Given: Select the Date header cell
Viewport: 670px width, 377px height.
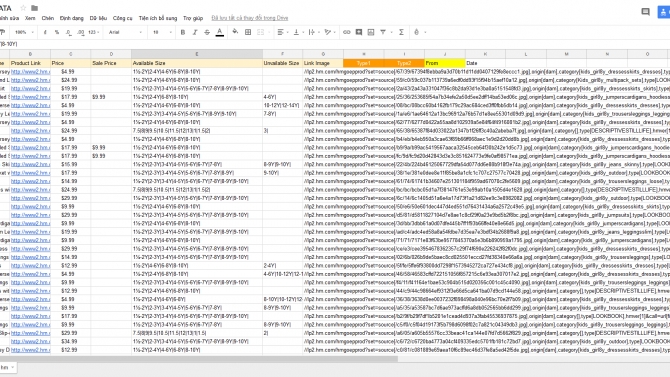Looking at the screenshot, I should (485, 63).
